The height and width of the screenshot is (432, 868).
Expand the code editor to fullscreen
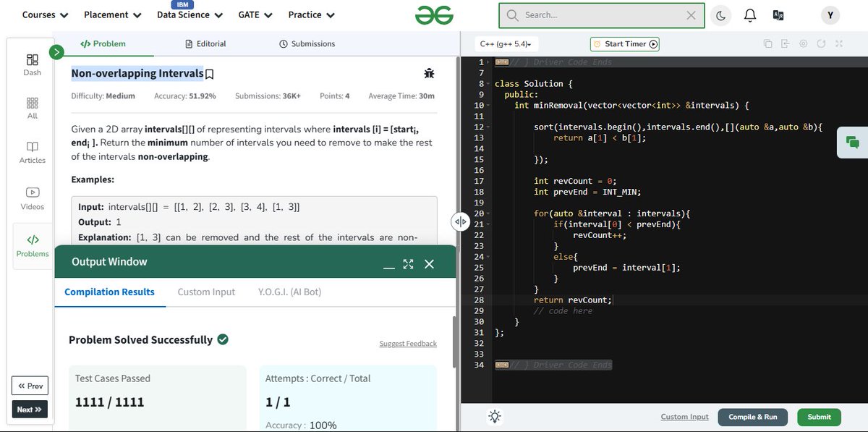(839, 43)
